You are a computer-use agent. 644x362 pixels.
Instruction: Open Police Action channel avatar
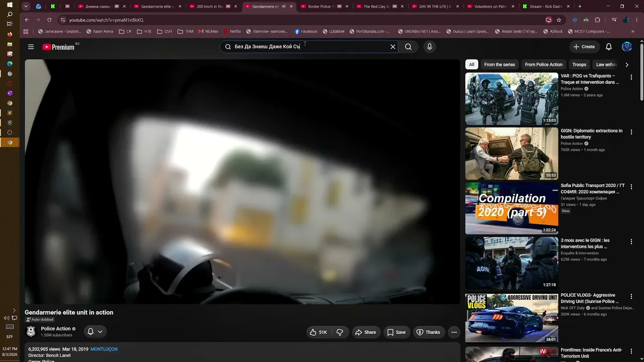(x=31, y=331)
